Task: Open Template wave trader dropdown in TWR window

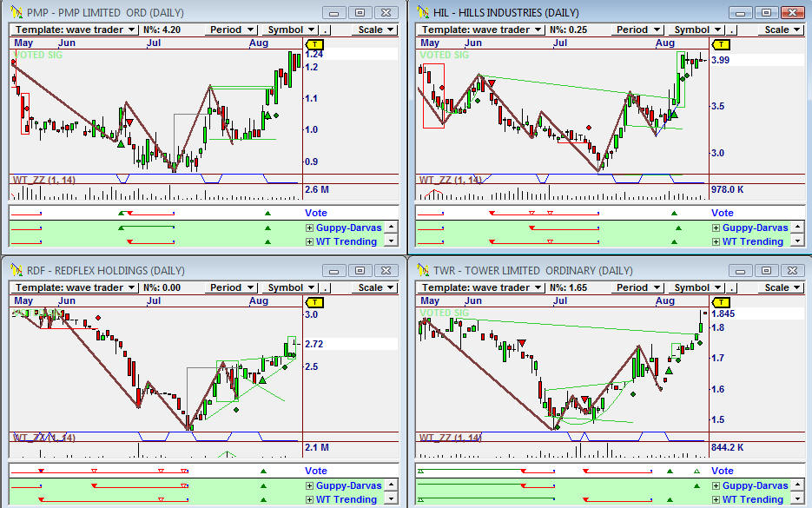Action: (x=481, y=287)
